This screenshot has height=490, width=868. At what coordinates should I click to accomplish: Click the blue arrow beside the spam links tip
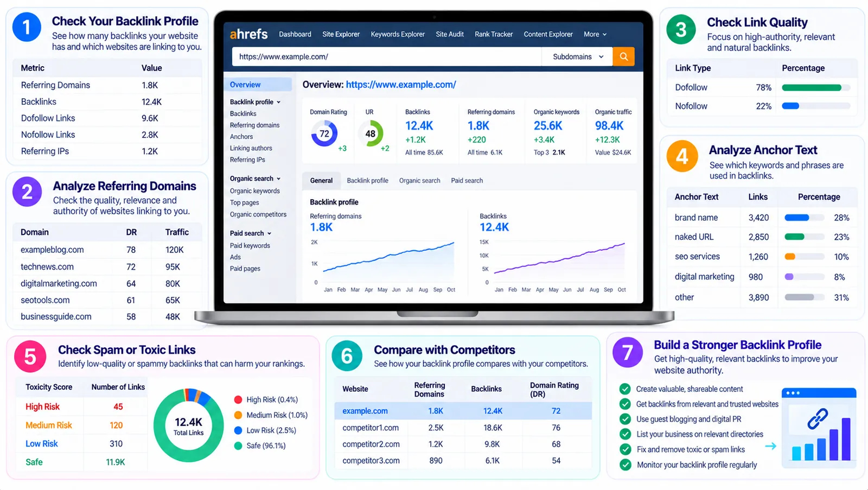tap(770, 446)
